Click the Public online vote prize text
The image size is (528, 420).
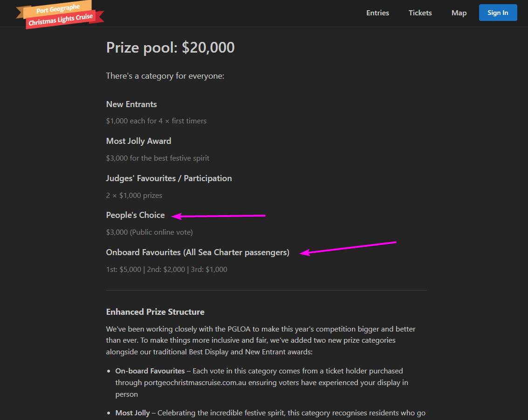[x=149, y=232]
